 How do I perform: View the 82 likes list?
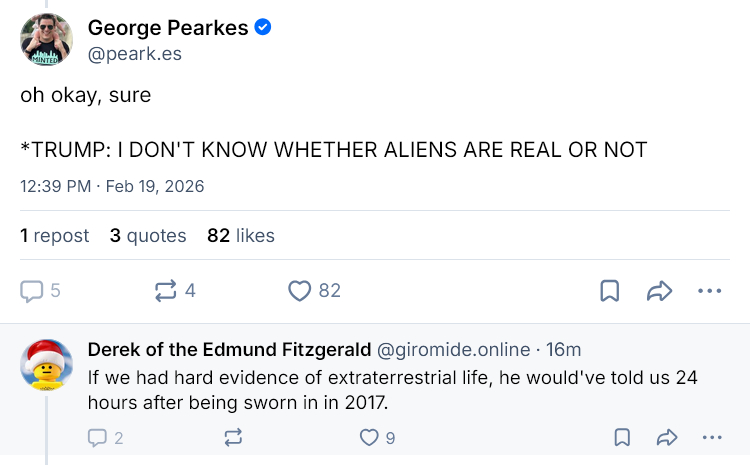[x=241, y=236]
